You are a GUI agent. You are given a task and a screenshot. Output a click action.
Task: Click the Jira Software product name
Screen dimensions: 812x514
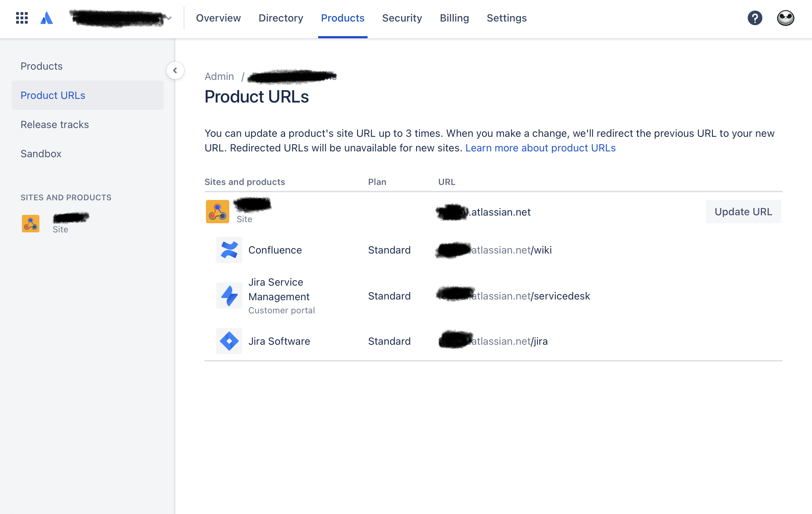pyautogui.click(x=279, y=341)
